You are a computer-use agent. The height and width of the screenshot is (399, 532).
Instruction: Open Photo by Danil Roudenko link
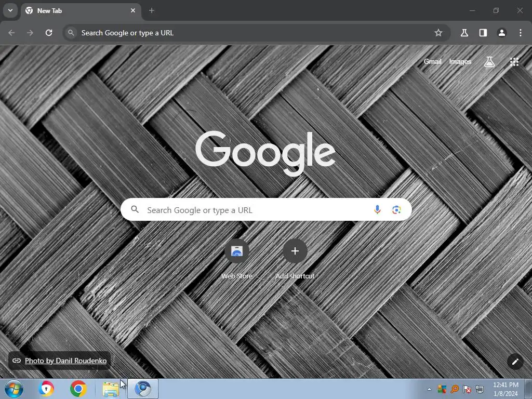tap(65, 361)
